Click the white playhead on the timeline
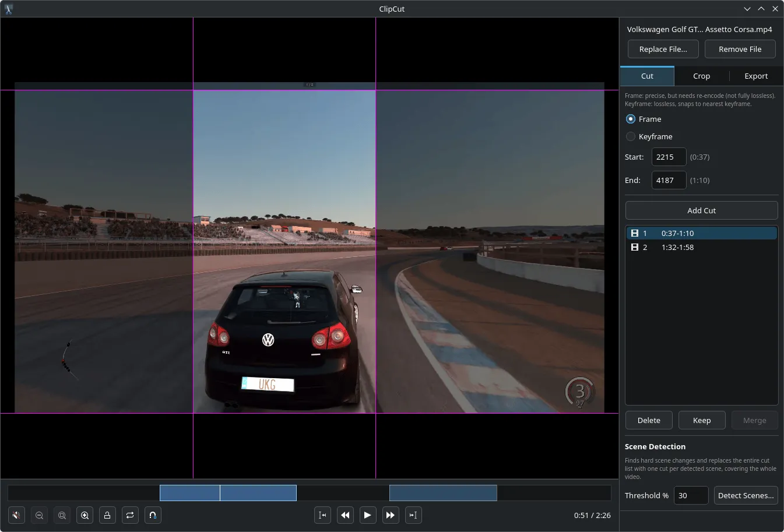Image resolution: width=784 pixels, height=532 pixels. click(x=220, y=493)
